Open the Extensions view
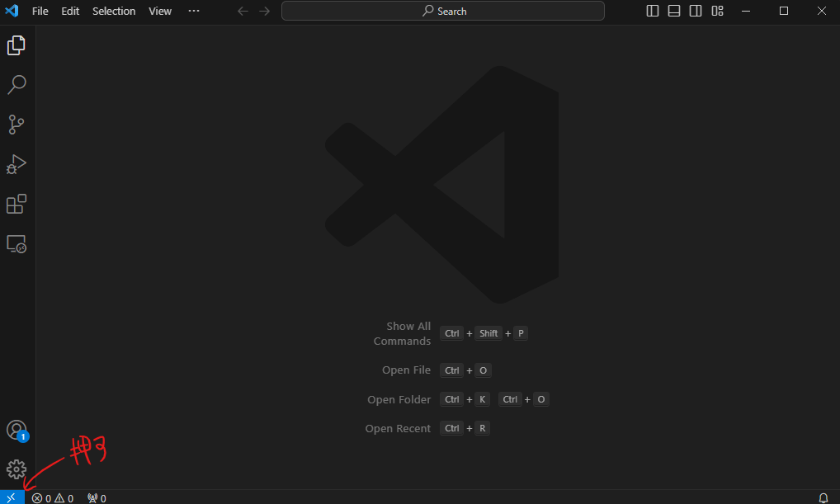The image size is (840, 504). pos(17,204)
